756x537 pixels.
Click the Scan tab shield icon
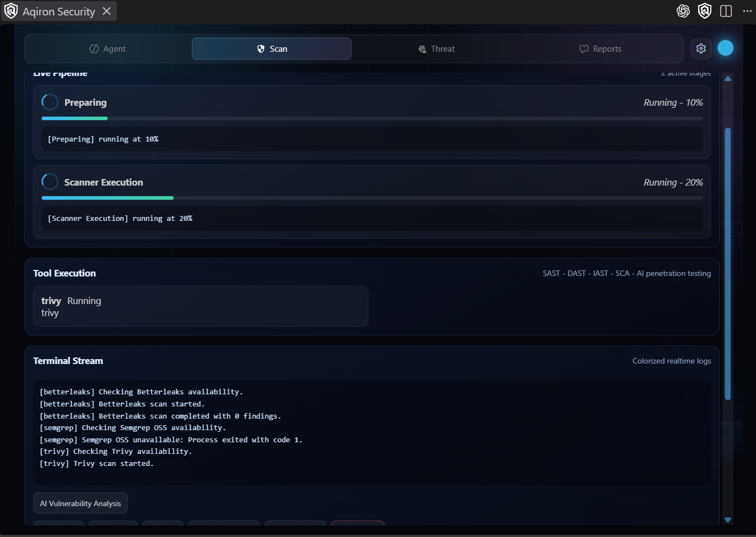point(261,49)
